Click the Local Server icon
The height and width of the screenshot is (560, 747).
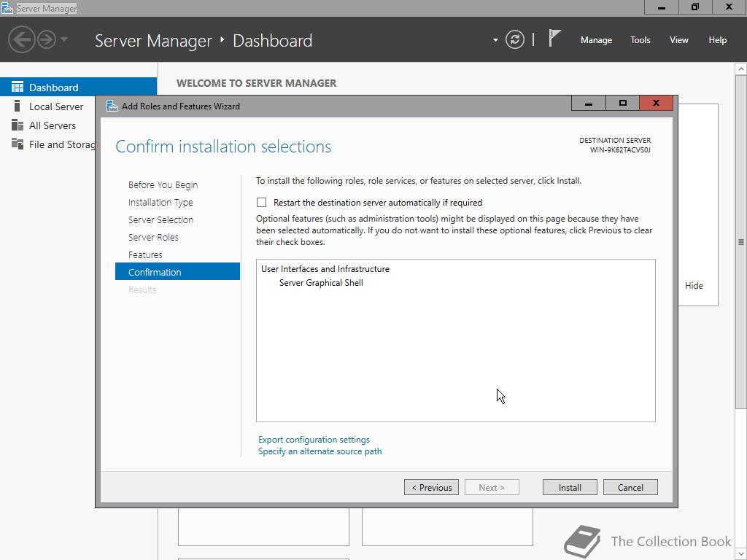click(x=18, y=106)
